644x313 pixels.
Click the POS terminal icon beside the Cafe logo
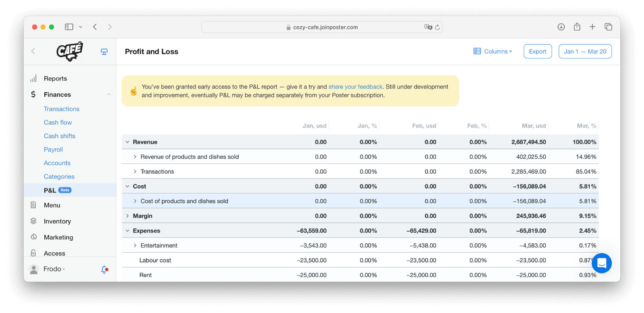coord(104,52)
